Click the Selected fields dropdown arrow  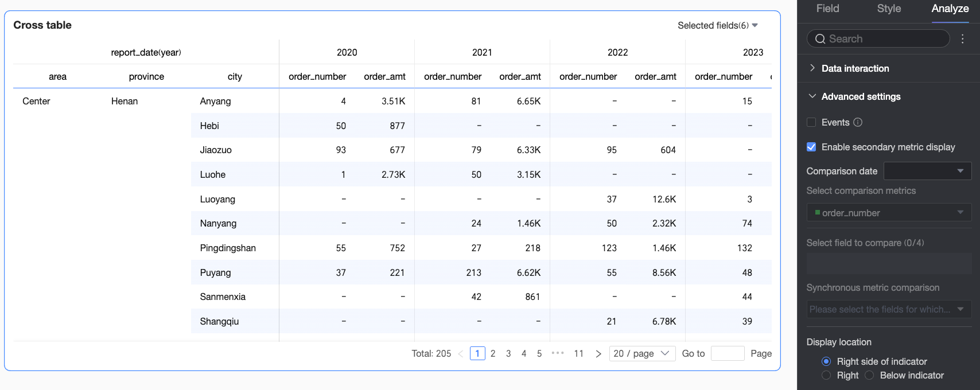(x=755, y=25)
